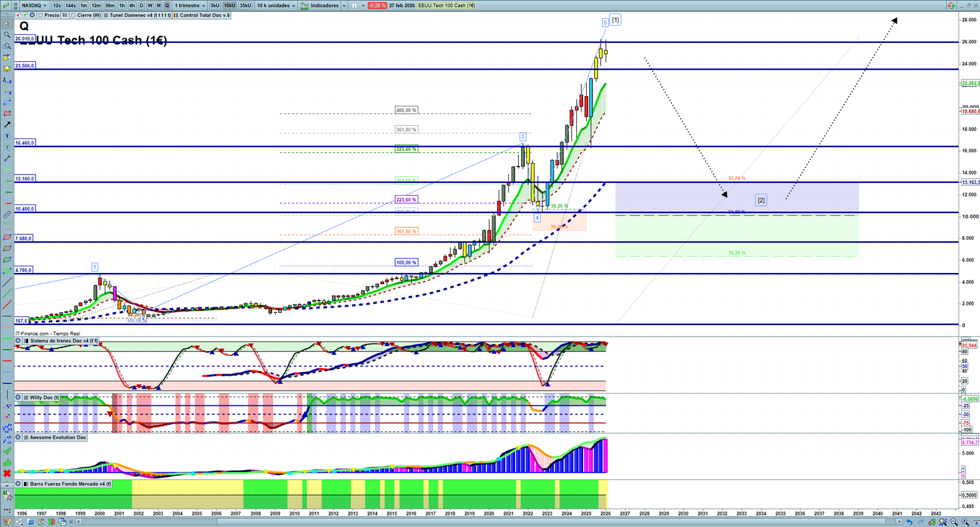Image resolution: width=980 pixels, height=527 pixels.
Task: Select the black arrow drawing tool
Action: tap(7, 125)
